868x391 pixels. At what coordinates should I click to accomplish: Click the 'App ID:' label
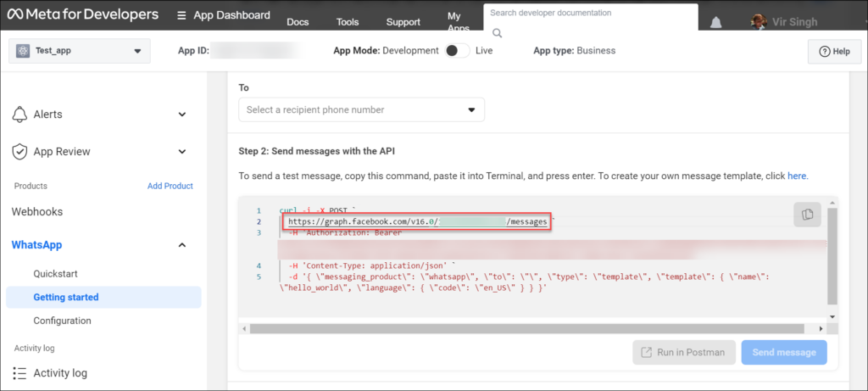pyautogui.click(x=194, y=50)
